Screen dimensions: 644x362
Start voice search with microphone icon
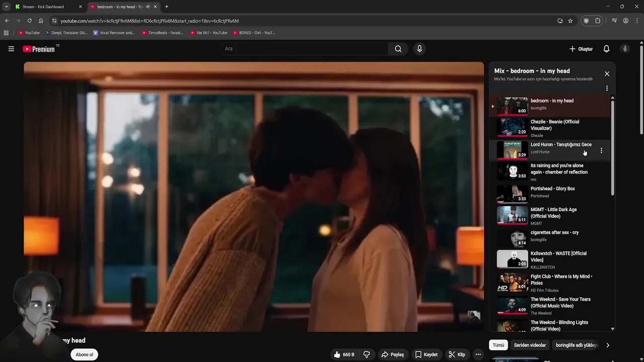coord(419,49)
